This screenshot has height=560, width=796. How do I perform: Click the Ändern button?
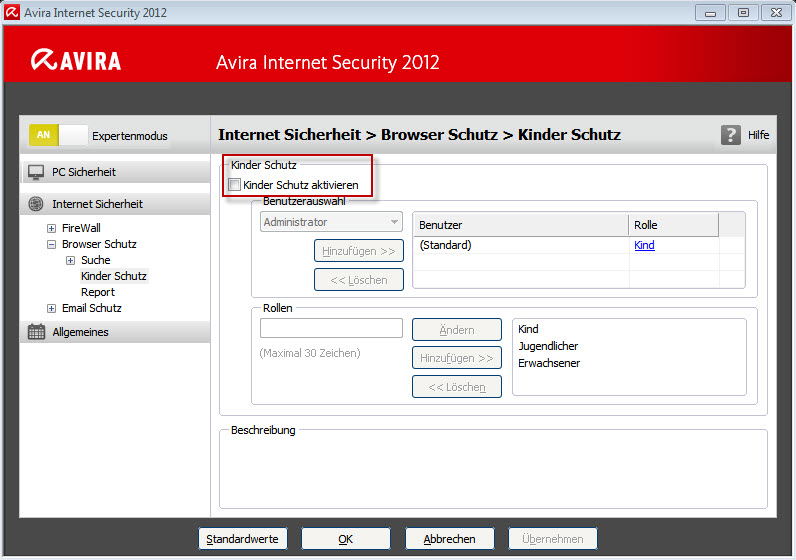pos(457,330)
